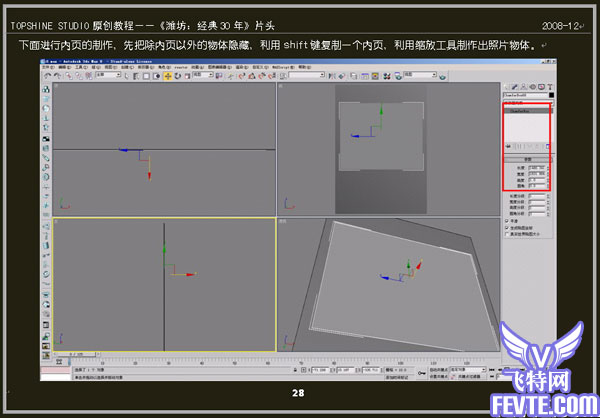The width and height of the screenshot is (600, 418).
Task: Toggle the Percent Snap button
Action: (261, 76)
